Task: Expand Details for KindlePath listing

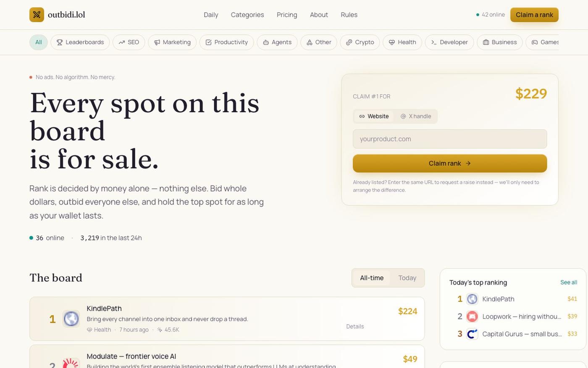Action: coord(355,326)
